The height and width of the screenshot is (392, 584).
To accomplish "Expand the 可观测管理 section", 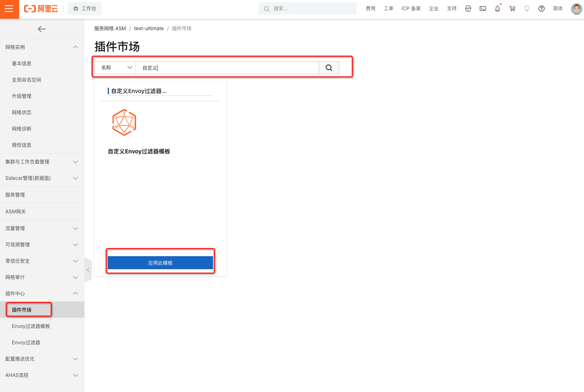I will click(42, 245).
